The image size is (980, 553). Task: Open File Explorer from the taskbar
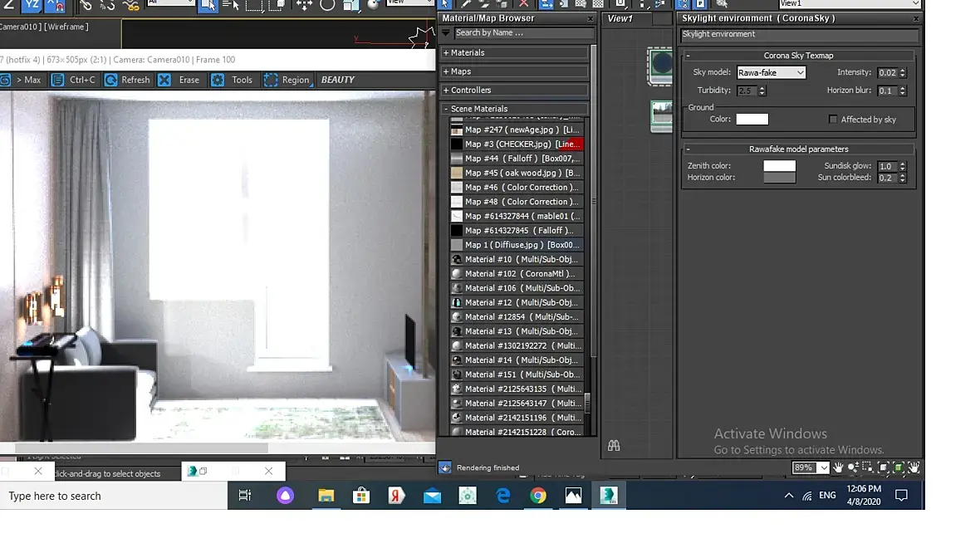point(326,496)
